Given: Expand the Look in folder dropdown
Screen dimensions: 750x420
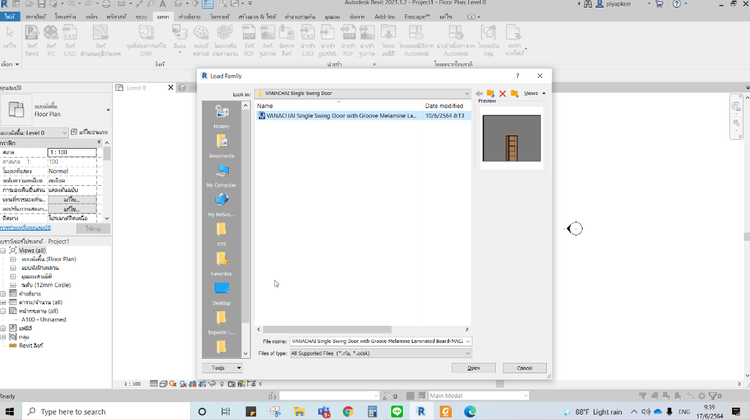Looking at the screenshot, I should click(x=467, y=93).
